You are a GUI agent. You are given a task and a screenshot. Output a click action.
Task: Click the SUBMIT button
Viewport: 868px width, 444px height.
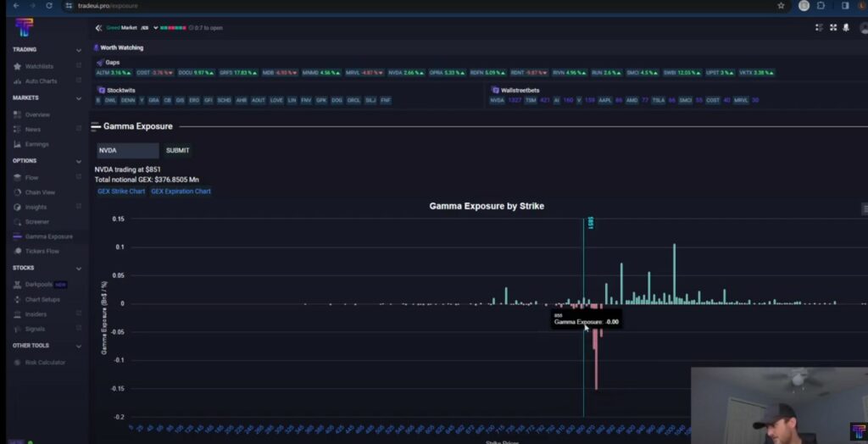click(178, 151)
